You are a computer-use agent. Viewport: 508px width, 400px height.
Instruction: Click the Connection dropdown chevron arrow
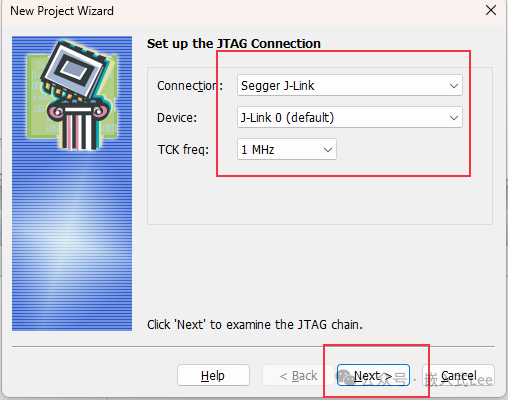(453, 86)
